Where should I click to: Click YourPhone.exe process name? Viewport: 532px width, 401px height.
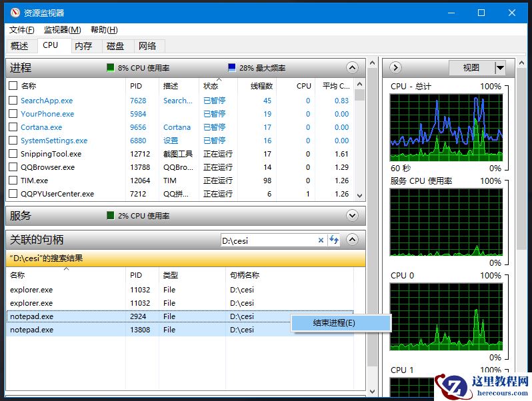[x=47, y=114]
